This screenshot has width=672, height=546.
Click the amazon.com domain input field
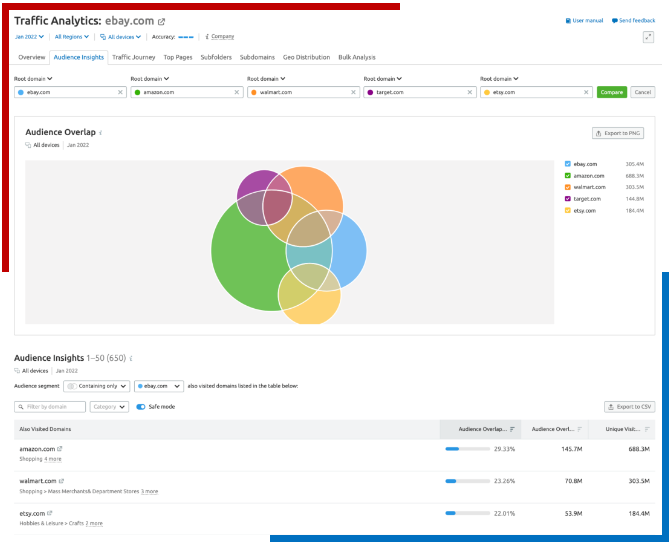click(187, 92)
